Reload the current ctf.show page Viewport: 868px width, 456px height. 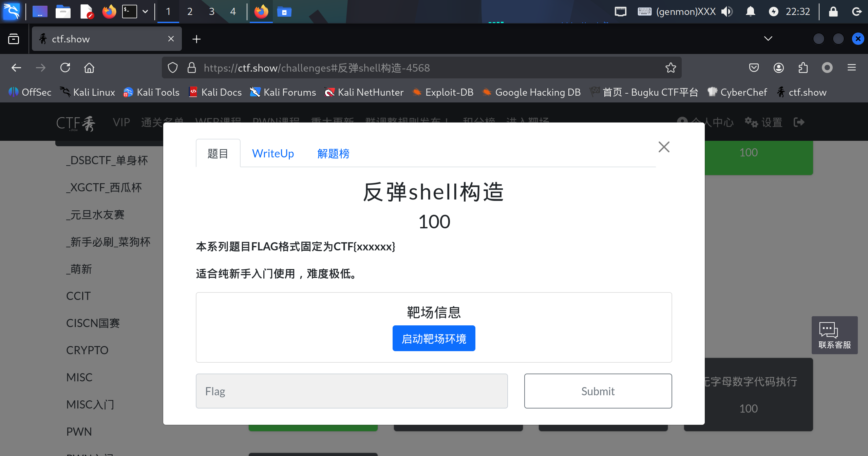click(x=65, y=68)
